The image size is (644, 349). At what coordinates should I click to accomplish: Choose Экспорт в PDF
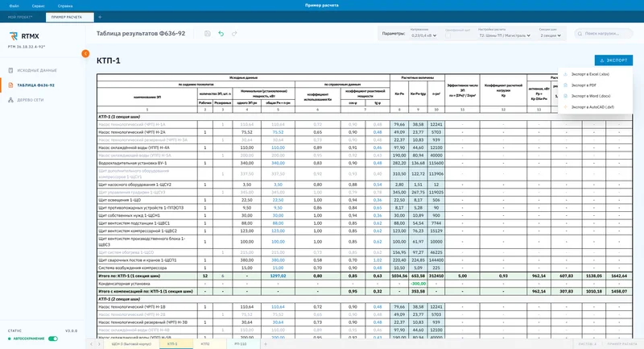coord(595,85)
